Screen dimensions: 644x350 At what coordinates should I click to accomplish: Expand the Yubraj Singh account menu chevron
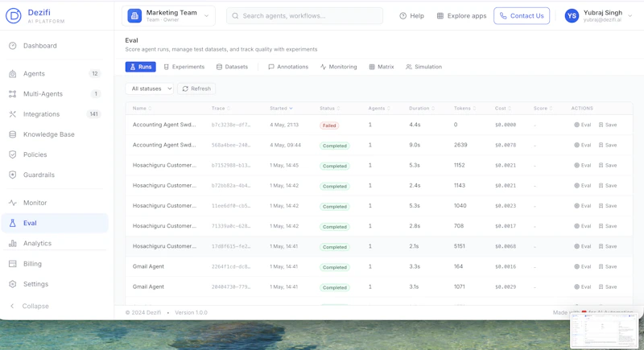click(630, 16)
